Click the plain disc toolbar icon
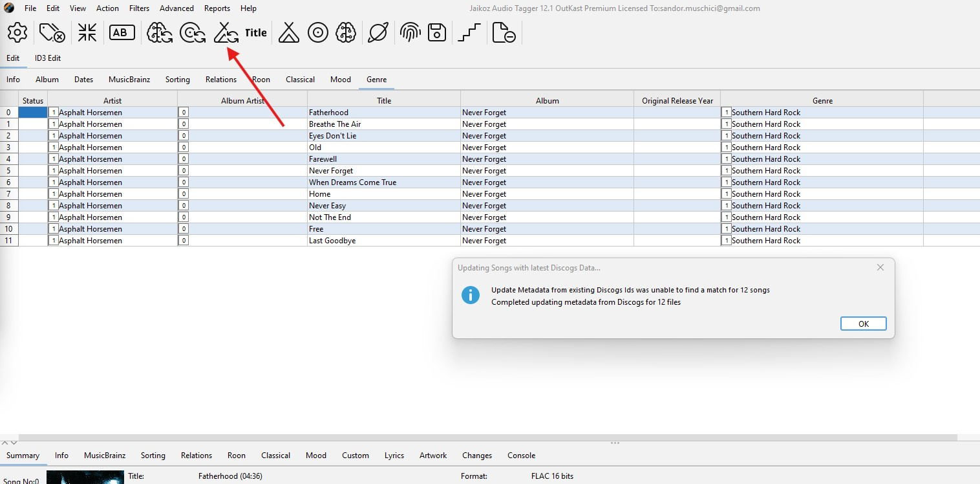The width and height of the screenshot is (980, 484). (x=318, y=32)
